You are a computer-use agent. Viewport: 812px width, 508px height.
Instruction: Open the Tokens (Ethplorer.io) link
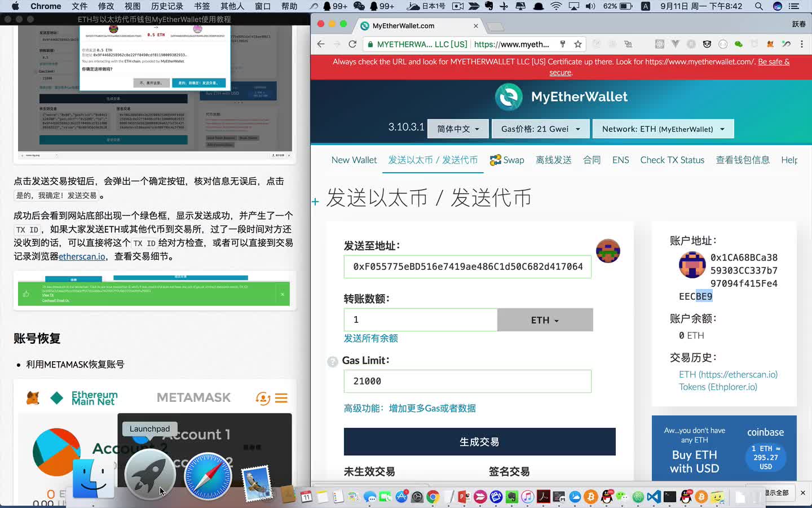click(718, 387)
